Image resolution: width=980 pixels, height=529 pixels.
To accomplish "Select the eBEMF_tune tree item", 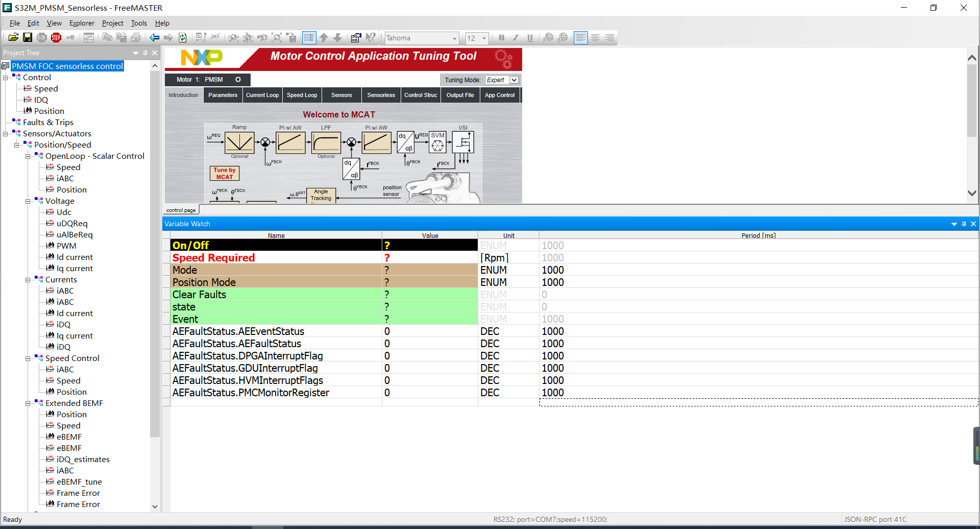I will point(79,482).
